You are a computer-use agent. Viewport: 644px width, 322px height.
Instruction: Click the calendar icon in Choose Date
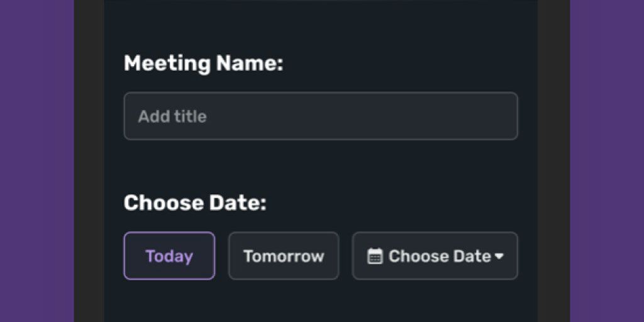point(375,256)
